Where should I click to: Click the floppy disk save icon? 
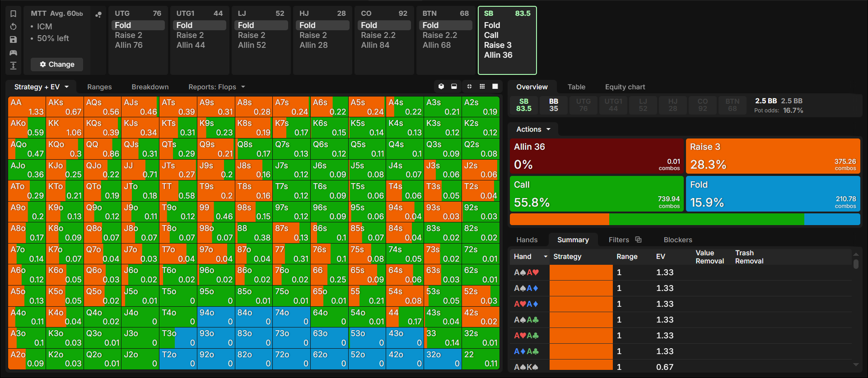[x=13, y=40]
